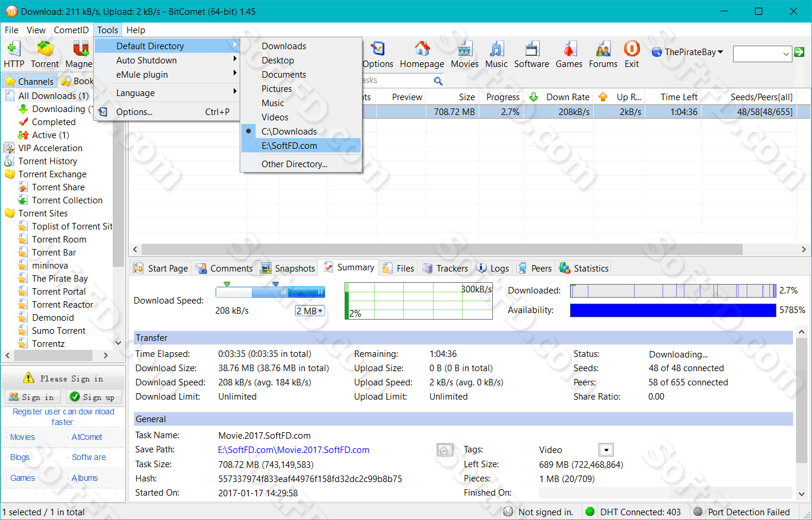Open the 2 MB speed limit dropdown
The width and height of the screenshot is (812, 520).
[310, 311]
